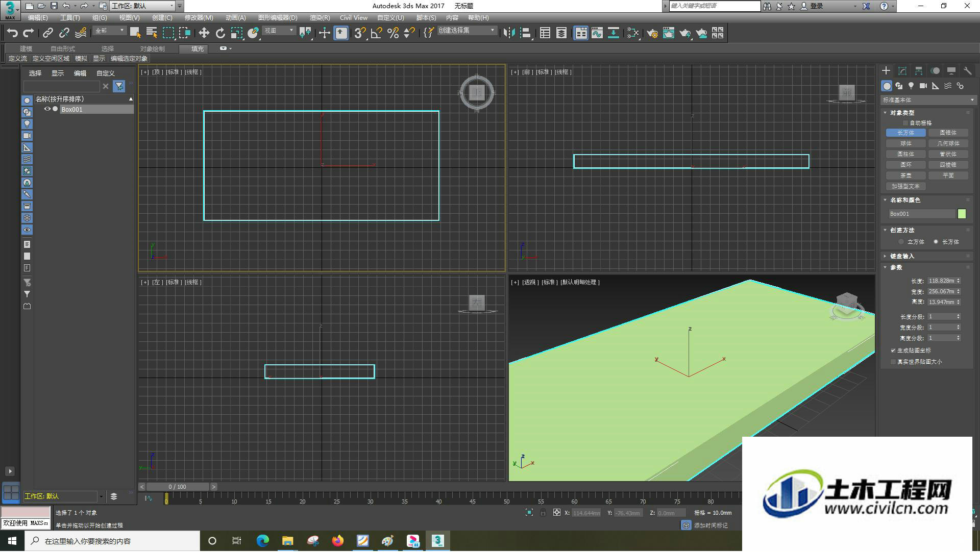
Task: Open the Box001 object color swatch
Action: [962, 214]
